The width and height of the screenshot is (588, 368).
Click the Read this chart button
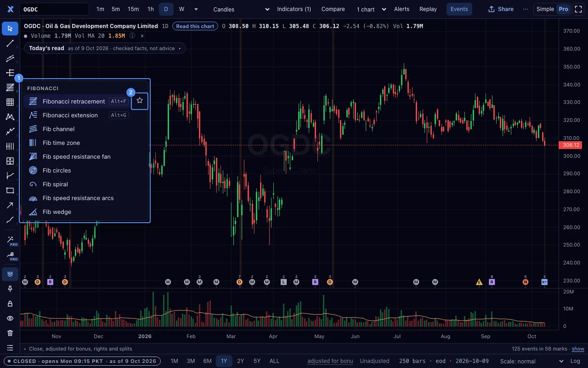(195, 26)
